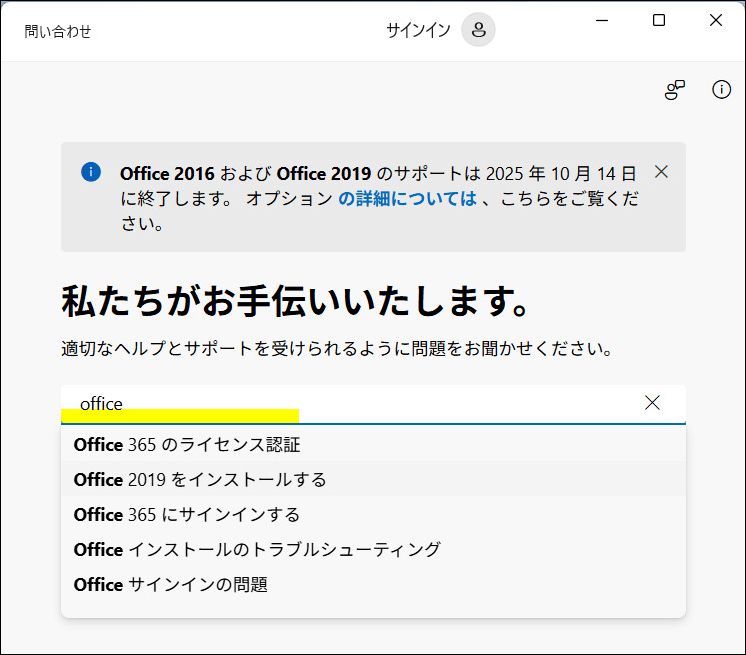This screenshot has width=746, height=655.
Task: Select suggestion Office 365 のライセンス認証
Action: click(x=373, y=445)
